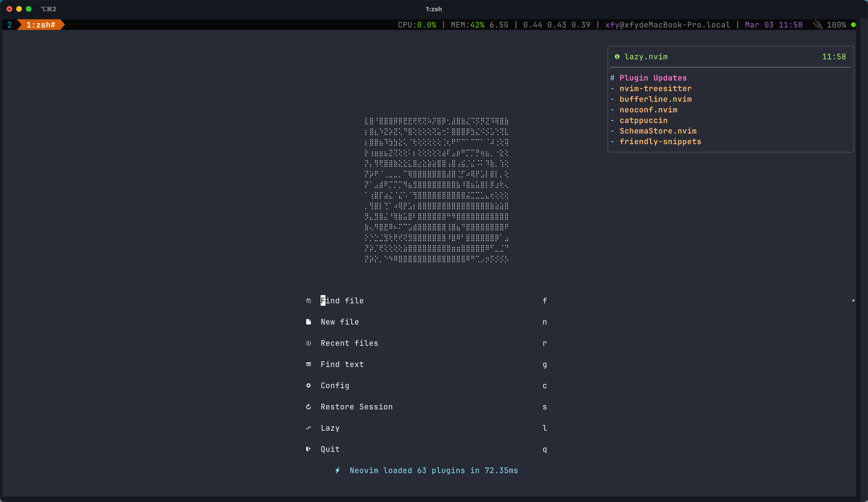The image size is (868, 502).
Task: Click the Lazy sleep icon
Action: pos(308,428)
